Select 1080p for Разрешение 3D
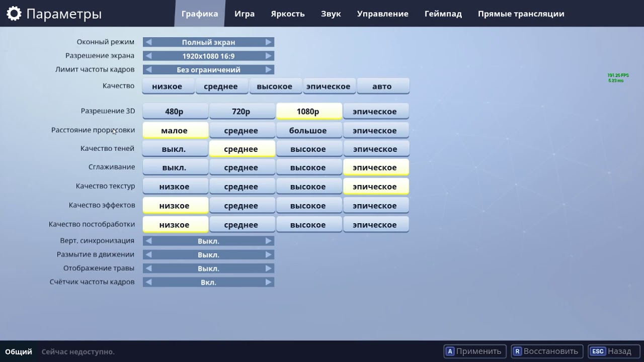The image size is (644, 362). pos(308,111)
